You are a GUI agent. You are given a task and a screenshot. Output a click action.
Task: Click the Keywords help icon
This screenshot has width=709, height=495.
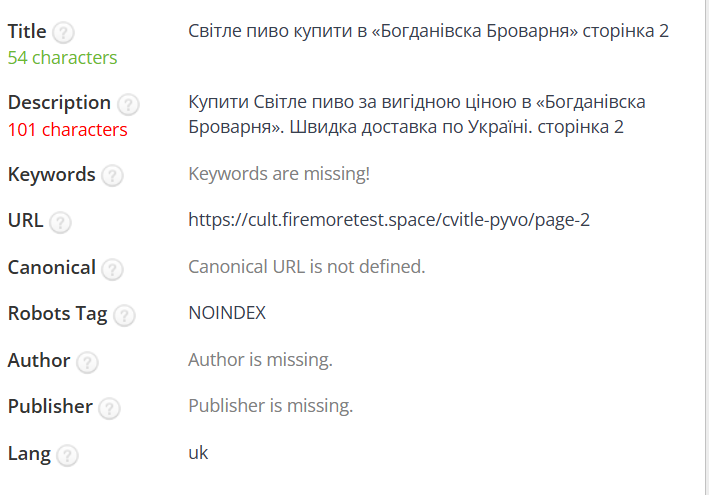112,176
